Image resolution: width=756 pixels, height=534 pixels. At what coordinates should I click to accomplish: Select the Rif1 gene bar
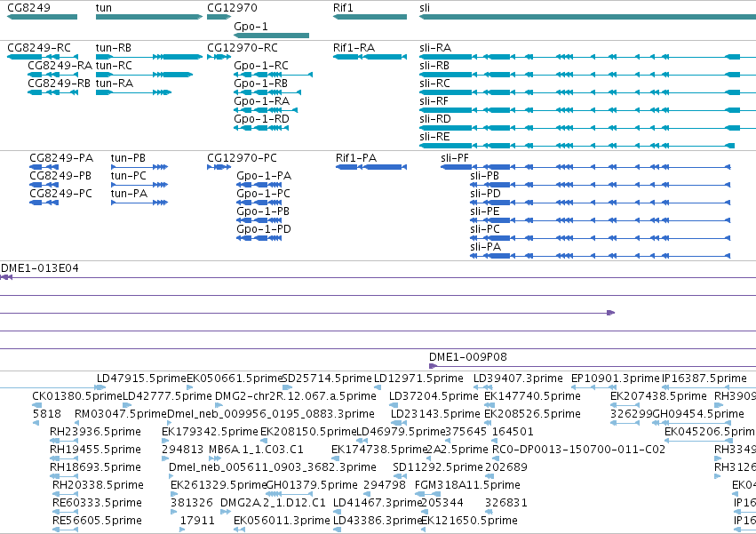pos(370,17)
